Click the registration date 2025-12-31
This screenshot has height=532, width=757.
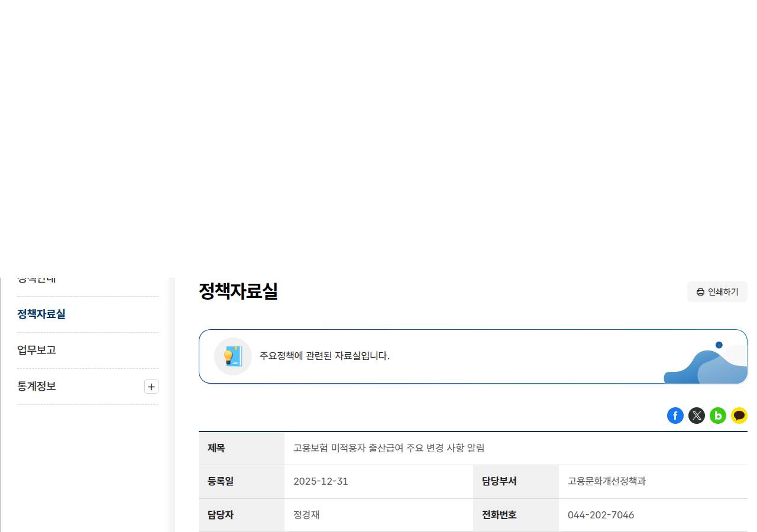click(x=321, y=481)
